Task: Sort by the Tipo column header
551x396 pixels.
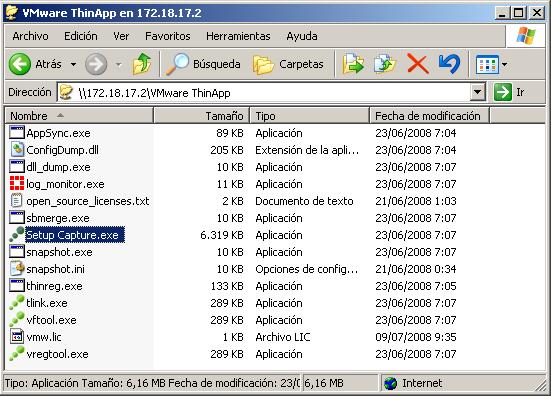Action: [x=310, y=116]
